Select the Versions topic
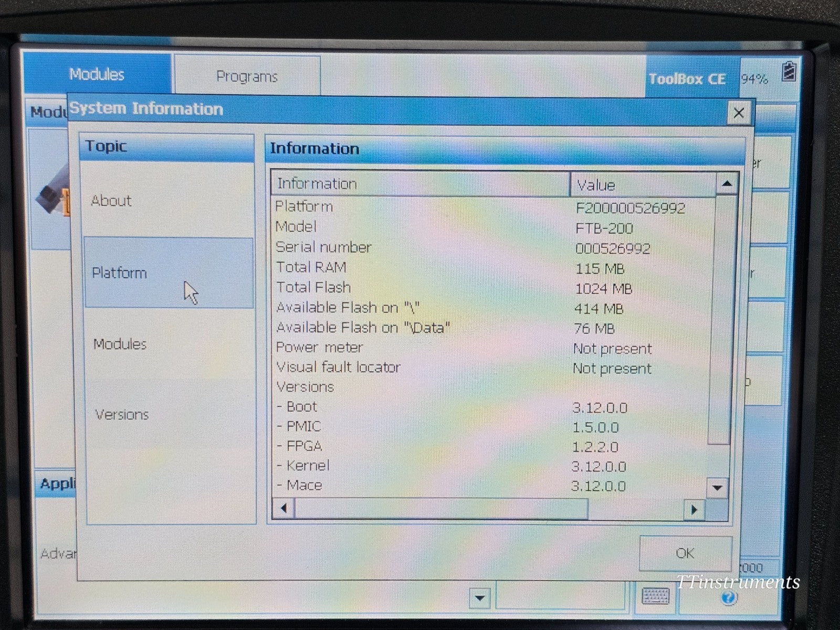Viewport: 840px width, 630px height. coord(122,414)
